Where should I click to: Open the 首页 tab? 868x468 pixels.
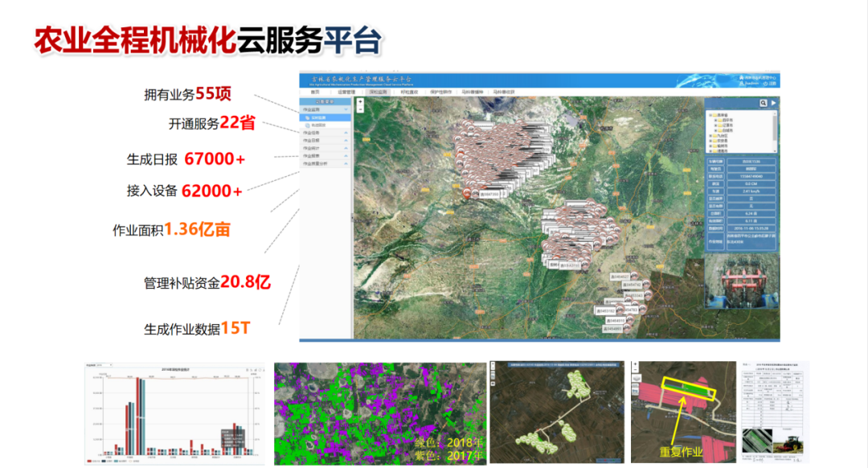coord(315,92)
